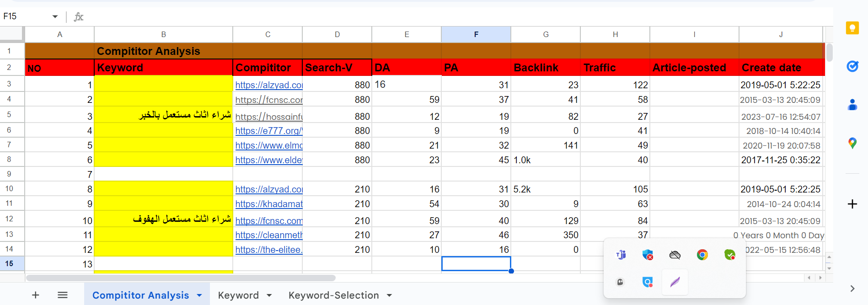Click the OneDrive cloud tray icon

(x=675, y=255)
